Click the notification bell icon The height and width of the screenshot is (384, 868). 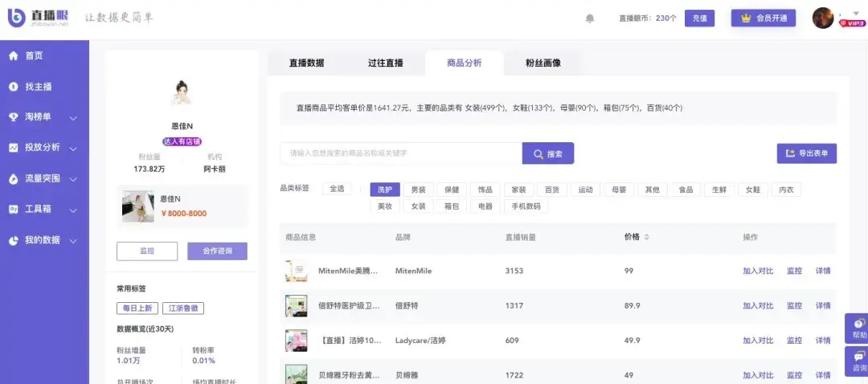590,18
